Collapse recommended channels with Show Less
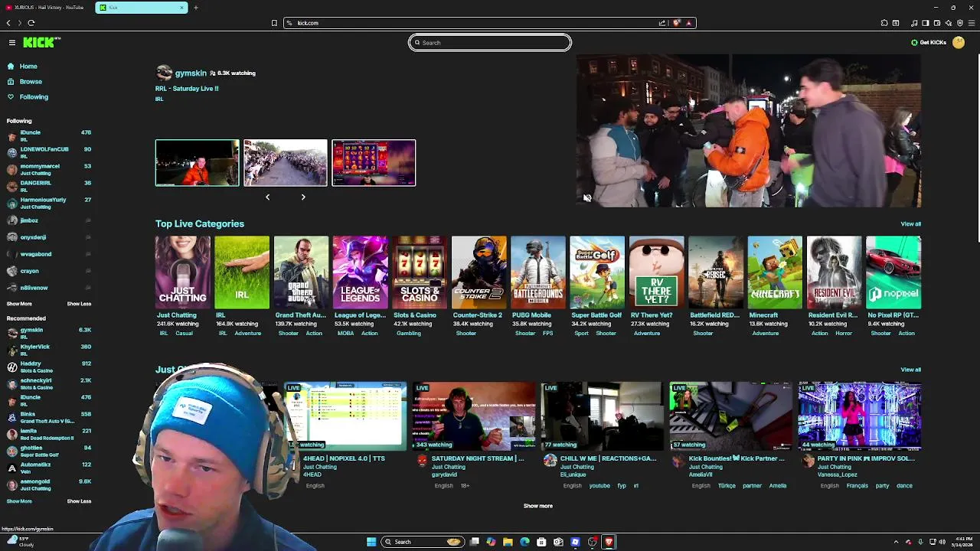This screenshot has width=980, height=551. [x=79, y=501]
